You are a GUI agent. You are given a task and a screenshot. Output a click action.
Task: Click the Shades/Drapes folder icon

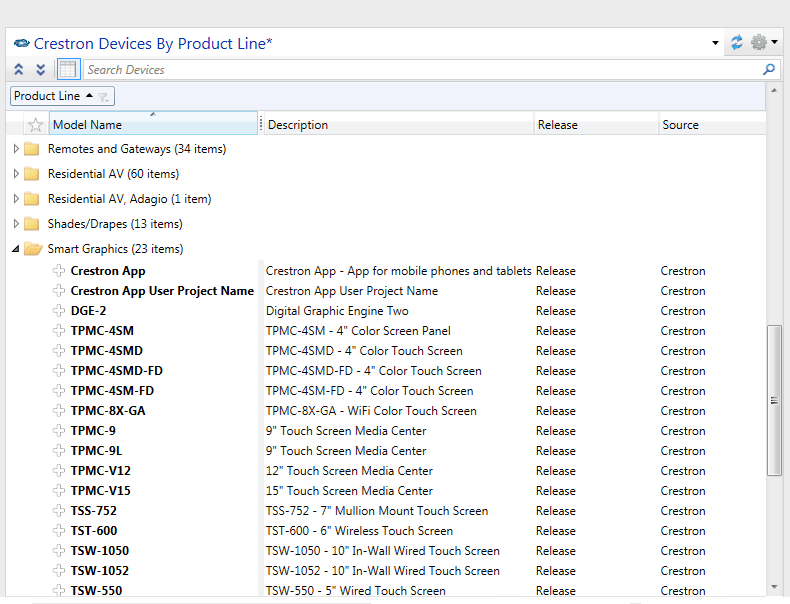(x=32, y=224)
